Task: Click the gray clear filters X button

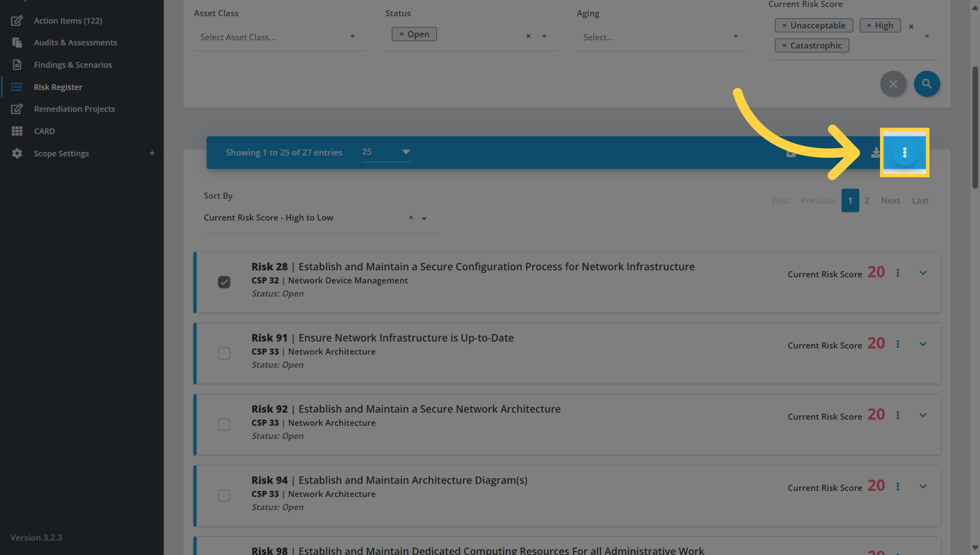Action: click(x=893, y=84)
